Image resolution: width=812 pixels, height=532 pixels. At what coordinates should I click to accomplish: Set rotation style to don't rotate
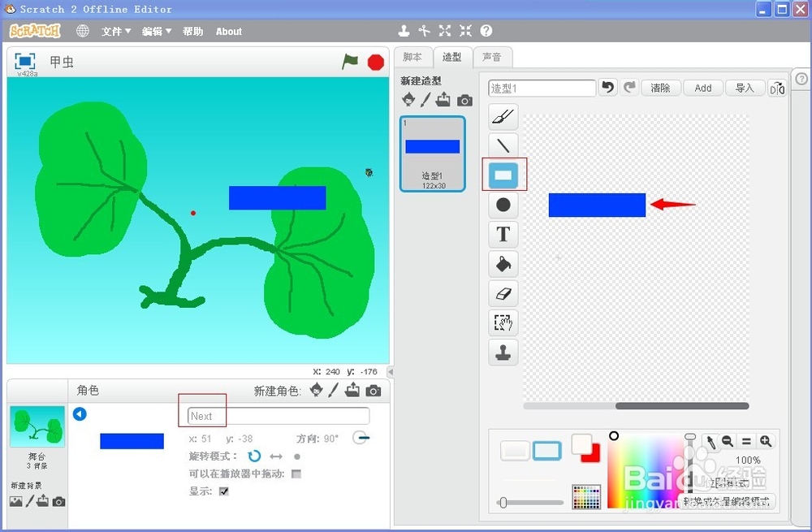[296, 456]
